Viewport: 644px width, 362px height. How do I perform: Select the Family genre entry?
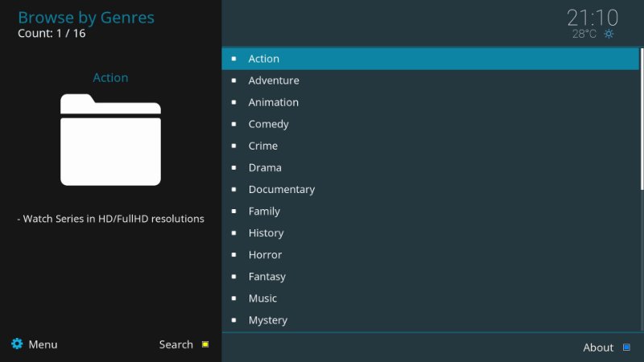click(264, 211)
